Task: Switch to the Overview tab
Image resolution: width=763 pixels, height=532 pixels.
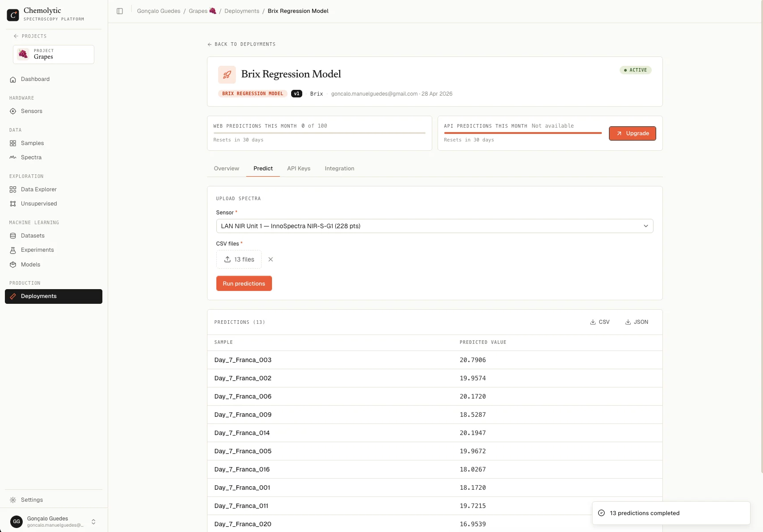Action: click(x=227, y=169)
